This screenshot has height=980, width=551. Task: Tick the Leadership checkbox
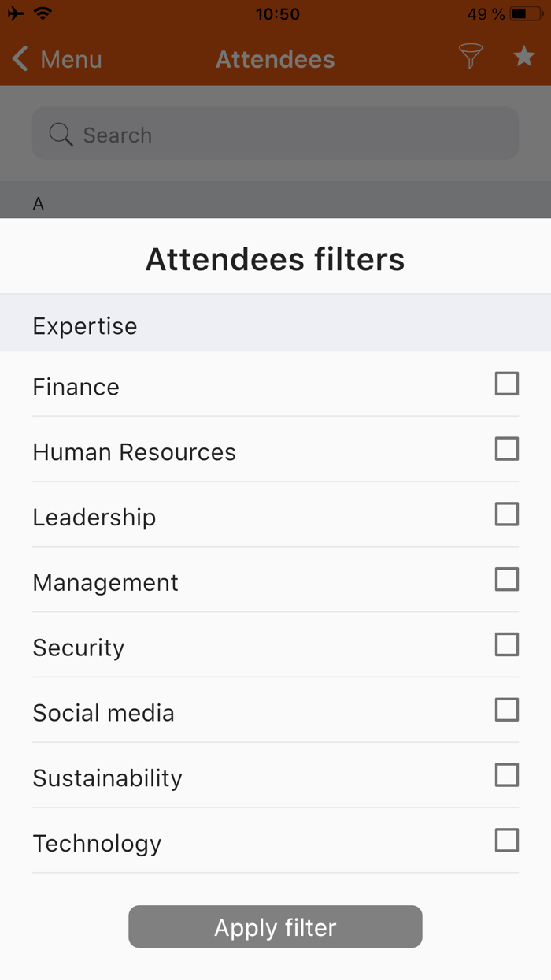coord(507,514)
